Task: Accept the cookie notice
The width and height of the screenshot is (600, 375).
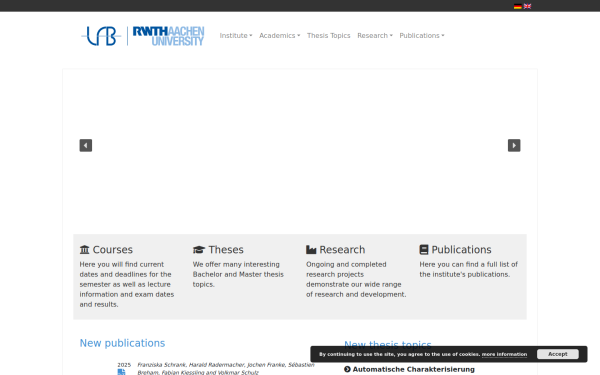Action: point(558,354)
